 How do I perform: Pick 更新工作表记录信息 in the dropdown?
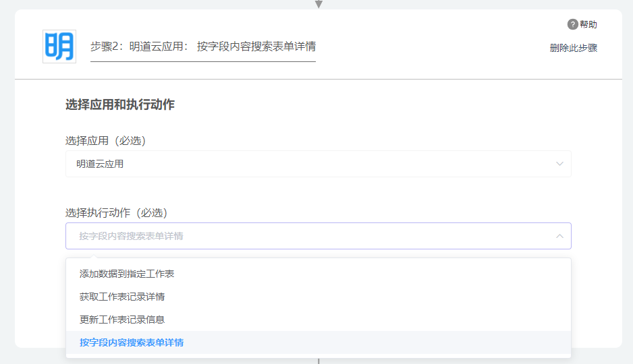pos(122,320)
